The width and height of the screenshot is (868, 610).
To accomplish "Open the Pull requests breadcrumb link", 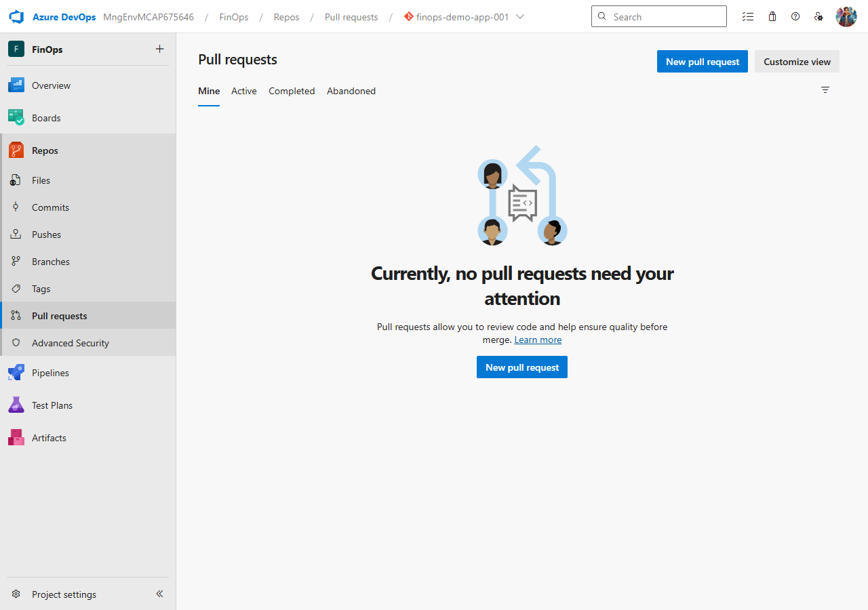I will (x=351, y=17).
